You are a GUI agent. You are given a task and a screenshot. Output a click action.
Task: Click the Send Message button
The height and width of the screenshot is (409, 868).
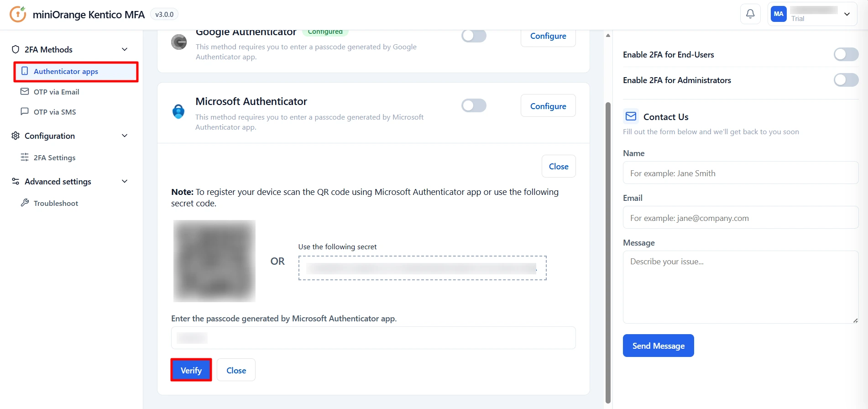click(658, 346)
